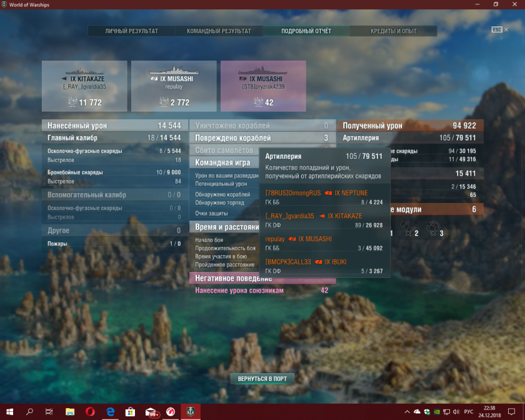Click the Артиллерия 105 / 79 511 row
Viewport: 525px width, 420px height.
click(x=410, y=137)
